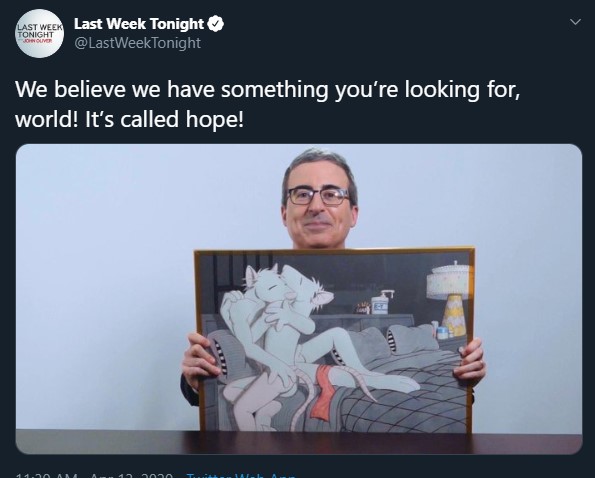Click the tweet timestamp at the bottom

point(47,475)
